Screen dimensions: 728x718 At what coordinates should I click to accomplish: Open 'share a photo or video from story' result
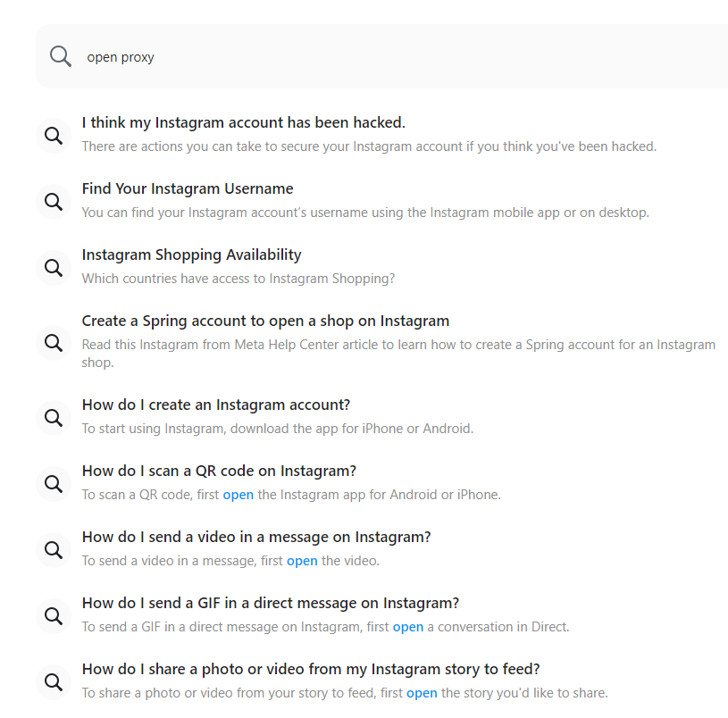pyautogui.click(x=311, y=669)
